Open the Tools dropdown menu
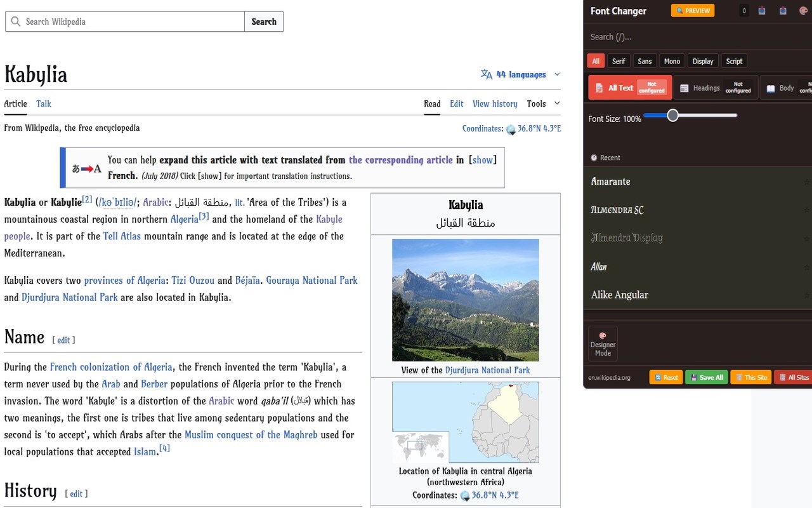Screen dimensions: 812x508 (543, 104)
